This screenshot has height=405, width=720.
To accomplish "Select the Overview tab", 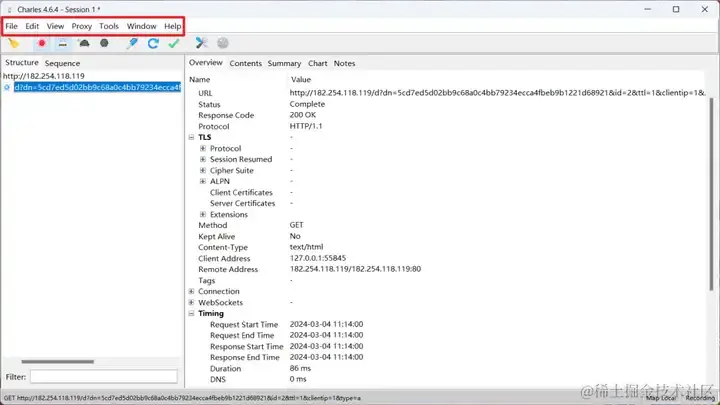I will pyautogui.click(x=206, y=62).
